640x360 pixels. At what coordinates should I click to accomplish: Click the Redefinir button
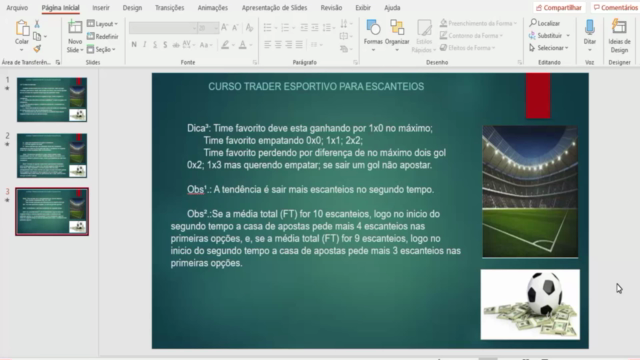102,36
